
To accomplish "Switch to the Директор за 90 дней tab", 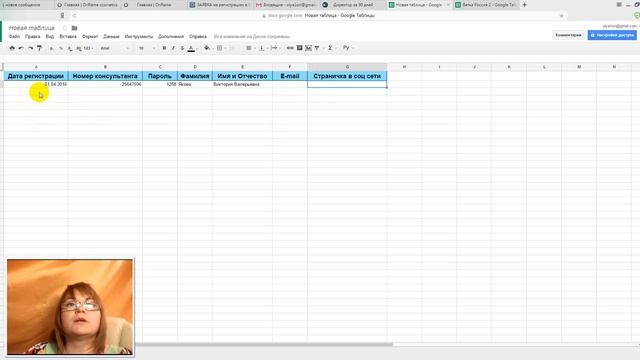I will tap(352, 5).
